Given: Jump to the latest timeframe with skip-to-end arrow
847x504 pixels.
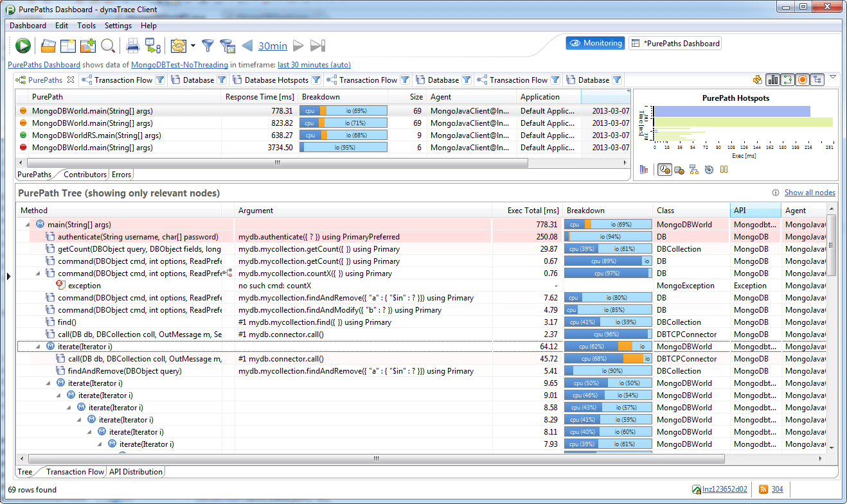Looking at the screenshot, I should 317,46.
